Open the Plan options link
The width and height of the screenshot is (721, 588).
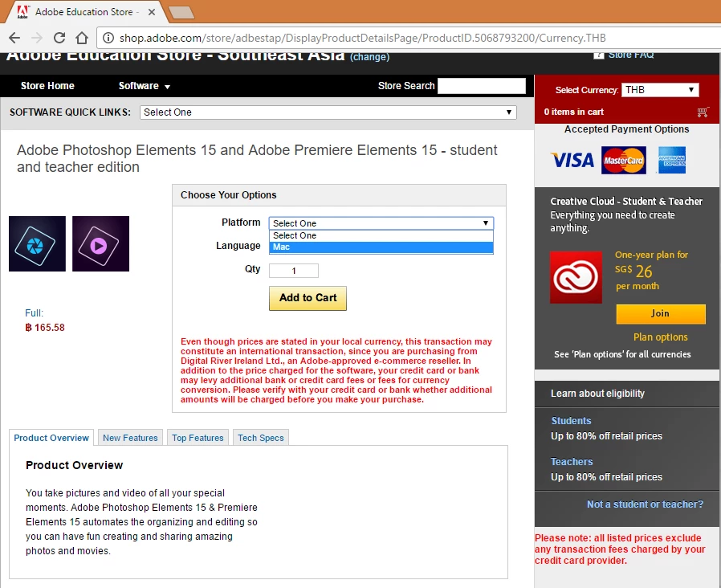point(660,337)
